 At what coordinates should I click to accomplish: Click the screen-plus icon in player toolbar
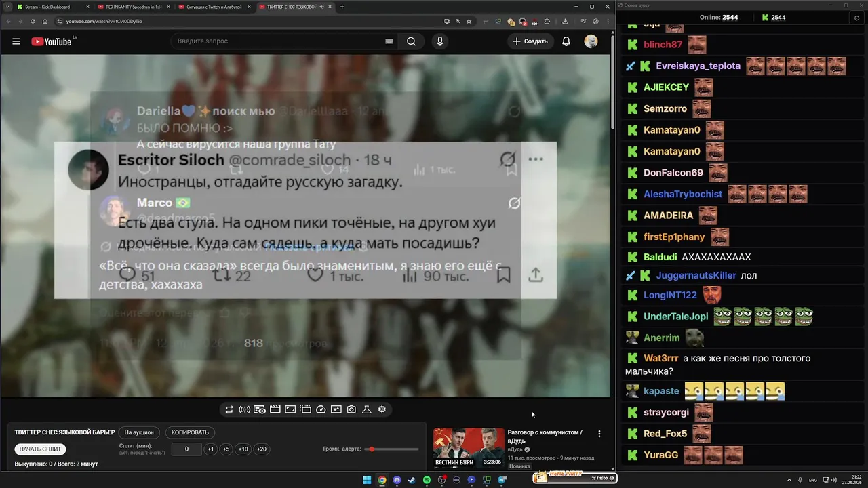point(336,409)
